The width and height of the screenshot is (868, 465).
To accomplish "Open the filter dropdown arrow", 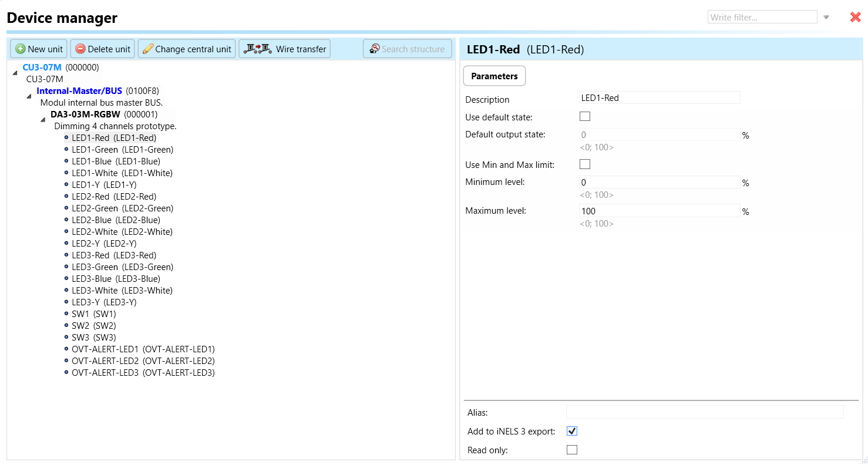I will tap(826, 18).
